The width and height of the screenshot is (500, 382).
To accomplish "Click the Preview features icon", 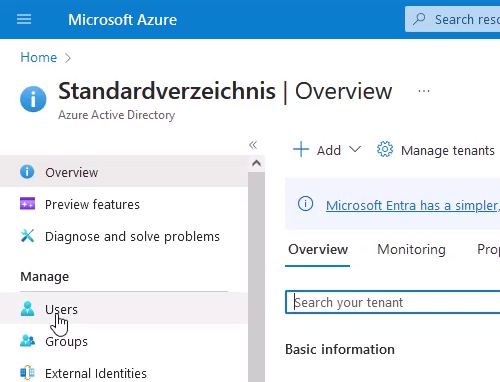I will pyautogui.click(x=27, y=204).
